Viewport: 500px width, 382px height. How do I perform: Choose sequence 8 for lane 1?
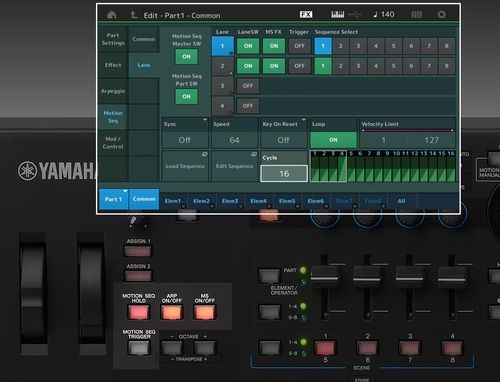coord(446,46)
